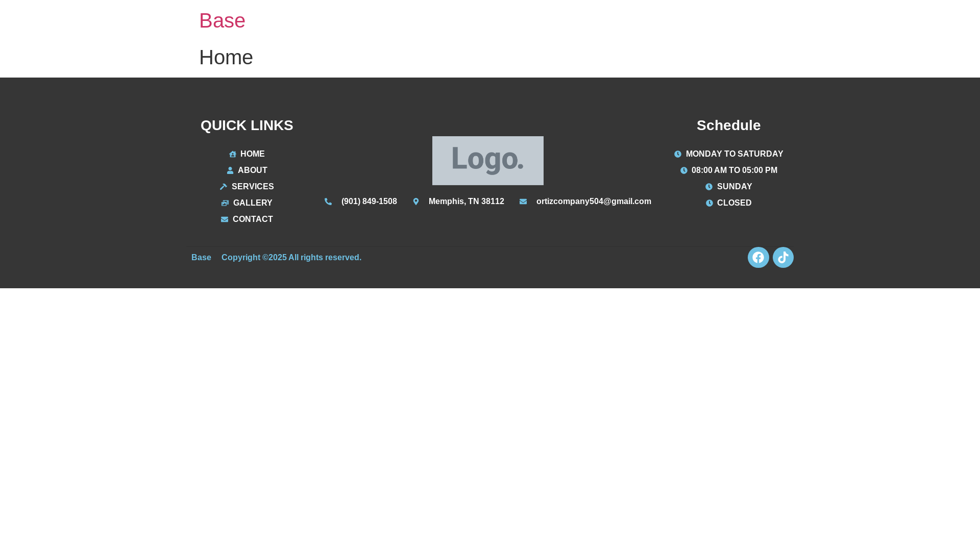Click the Base link in the footer
This screenshot has width=980, height=551.
[201, 258]
